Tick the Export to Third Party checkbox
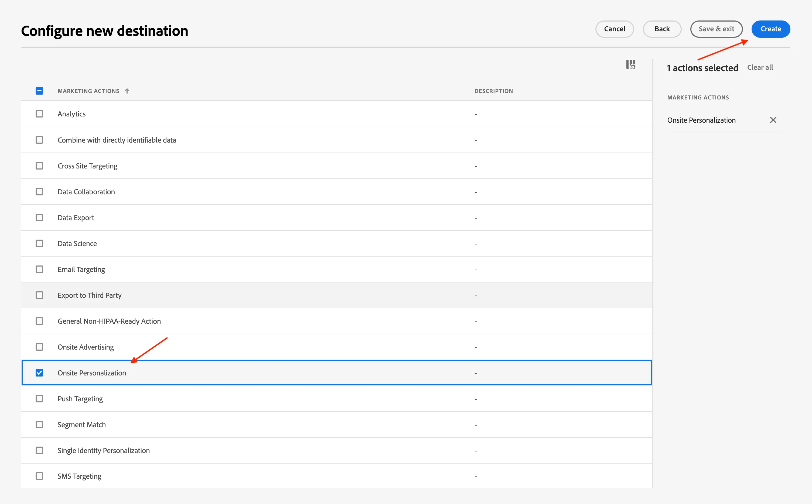Screen dimensions: 812x504 pos(39,295)
